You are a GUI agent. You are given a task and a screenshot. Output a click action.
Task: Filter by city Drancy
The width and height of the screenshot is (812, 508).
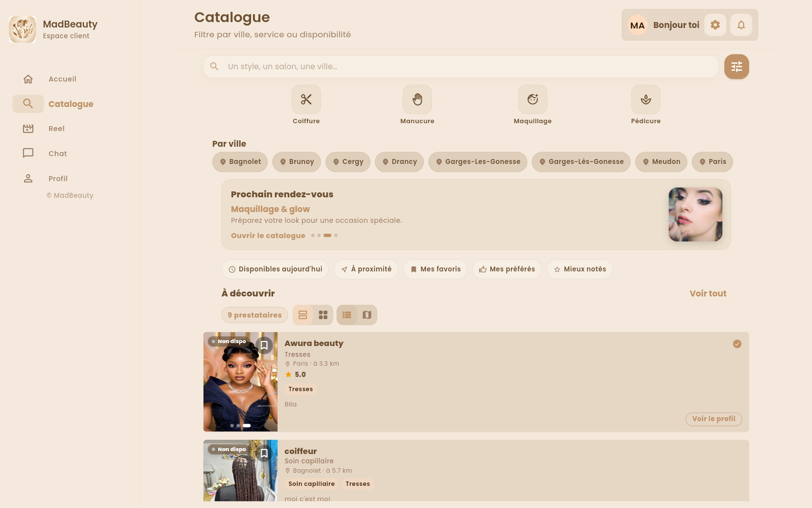[400, 162]
